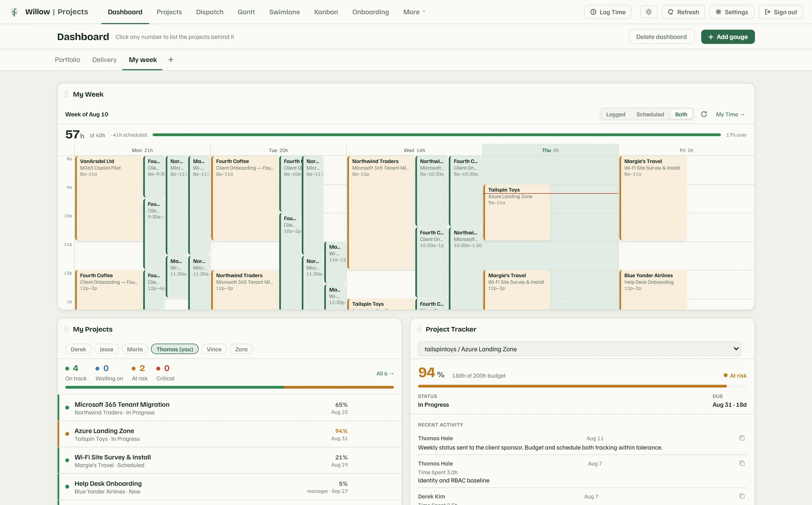This screenshot has width=812, height=505.
Task: Click the Critical count 0
Action: pyautogui.click(x=167, y=368)
